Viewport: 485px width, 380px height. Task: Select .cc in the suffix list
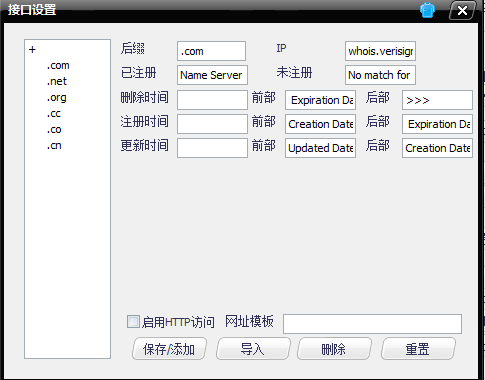(x=54, y=114)
